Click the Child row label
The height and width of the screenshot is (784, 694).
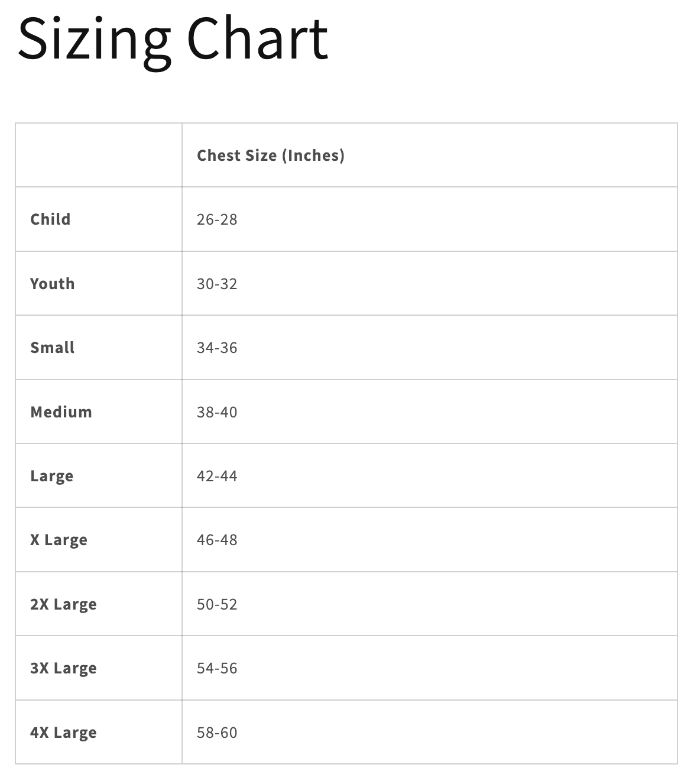(50, 219)
